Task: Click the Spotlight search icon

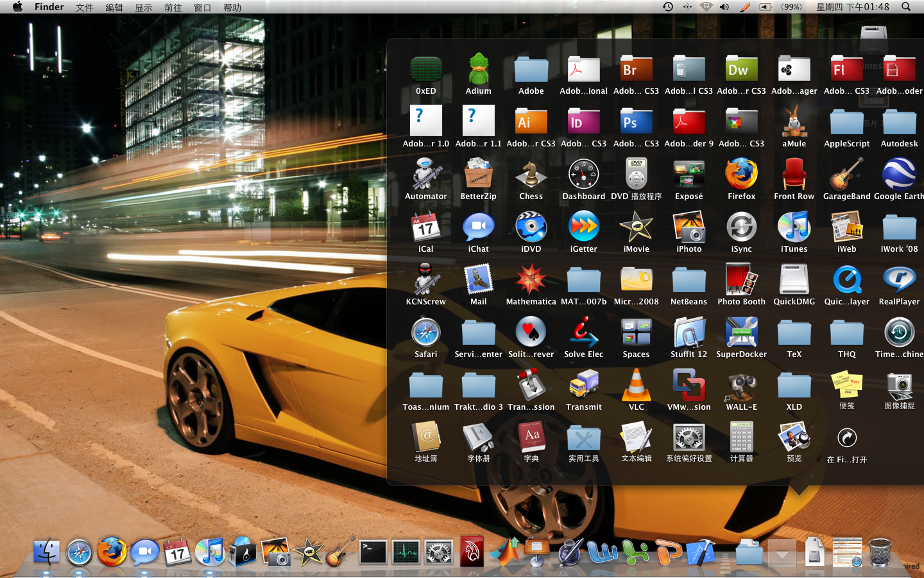Action: tap(906, 6)
